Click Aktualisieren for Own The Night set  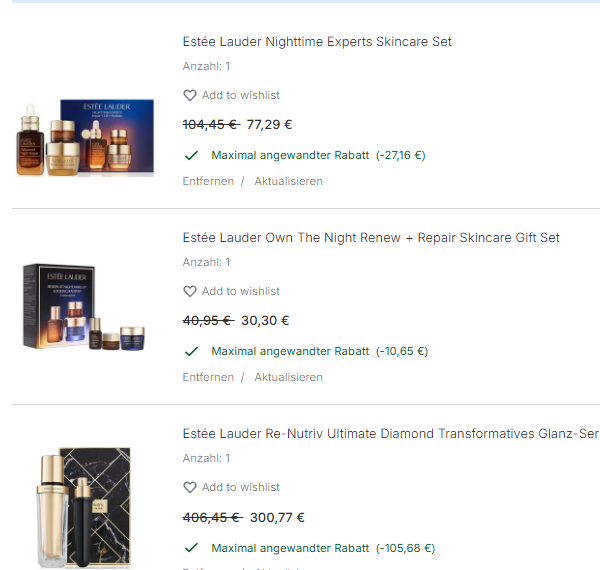click(289, 377)
